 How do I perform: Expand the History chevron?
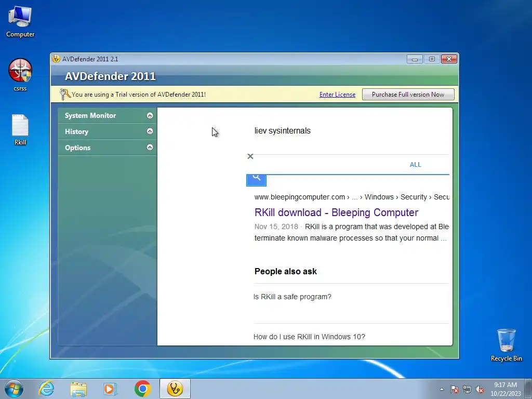pyautogui.click(x=150, y=131)
